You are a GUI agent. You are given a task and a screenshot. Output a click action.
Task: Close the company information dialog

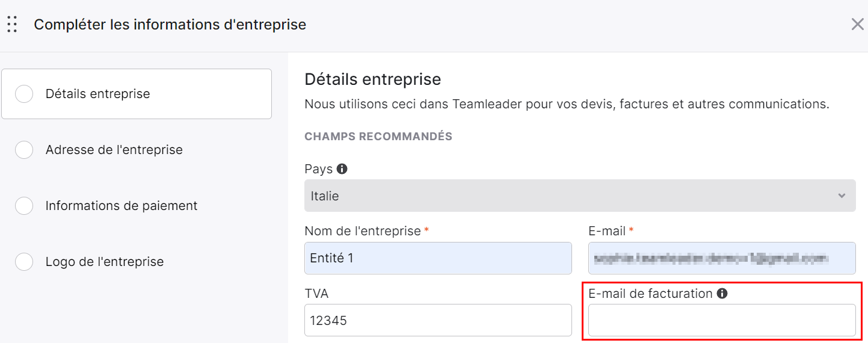click(x=857, y=25)
